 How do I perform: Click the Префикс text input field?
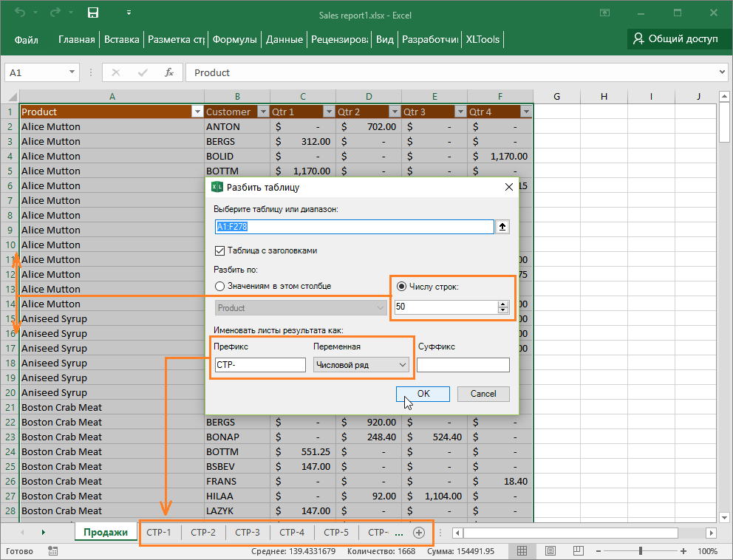click(259, 364)
